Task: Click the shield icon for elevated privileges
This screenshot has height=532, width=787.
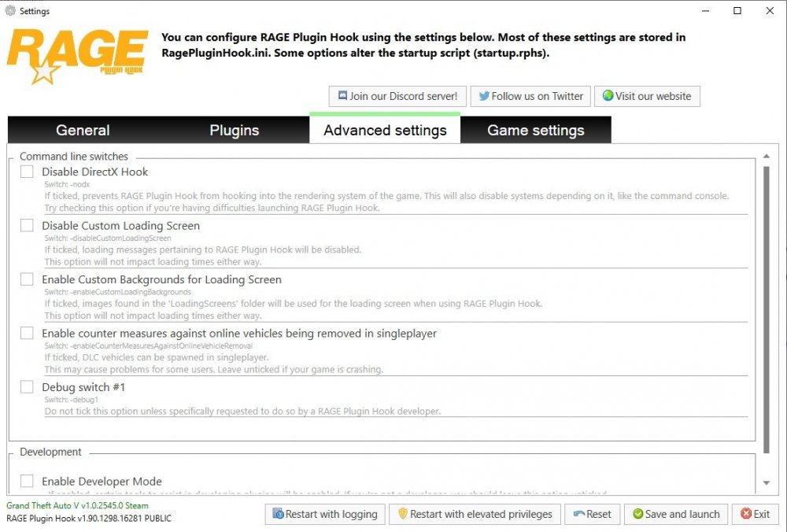Action: click(x=402, y=514)
